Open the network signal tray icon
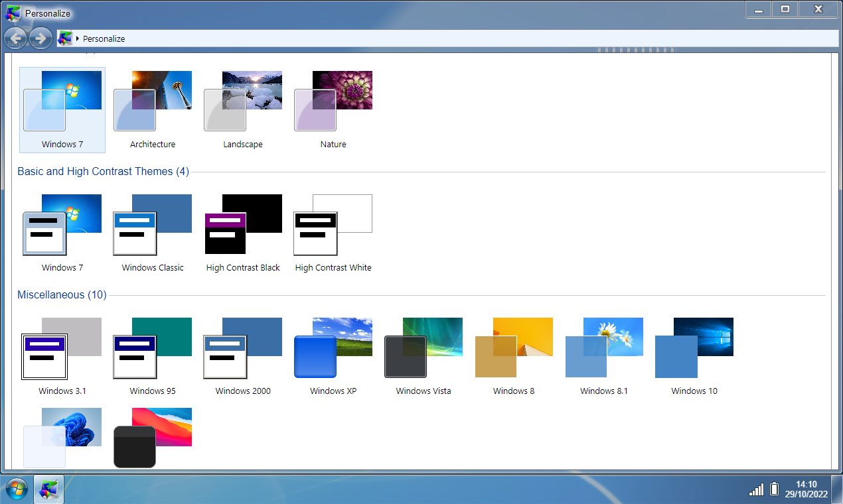Viewport: 843px width, 504px height. [x=756, y=490]
